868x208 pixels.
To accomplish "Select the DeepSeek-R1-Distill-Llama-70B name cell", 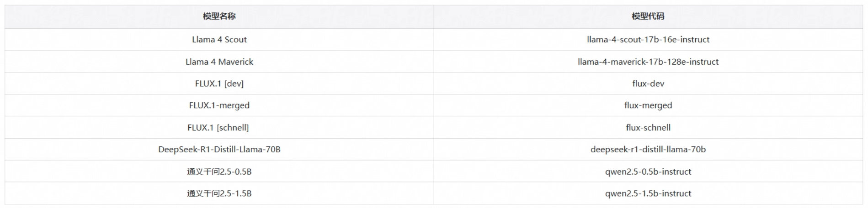I will pos(219,150).
